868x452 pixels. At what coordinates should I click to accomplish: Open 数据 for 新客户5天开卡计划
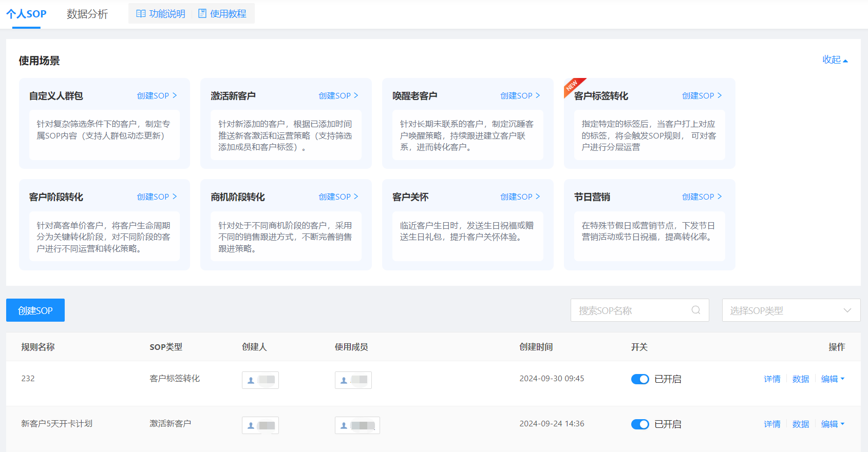(x=801, y=424)
